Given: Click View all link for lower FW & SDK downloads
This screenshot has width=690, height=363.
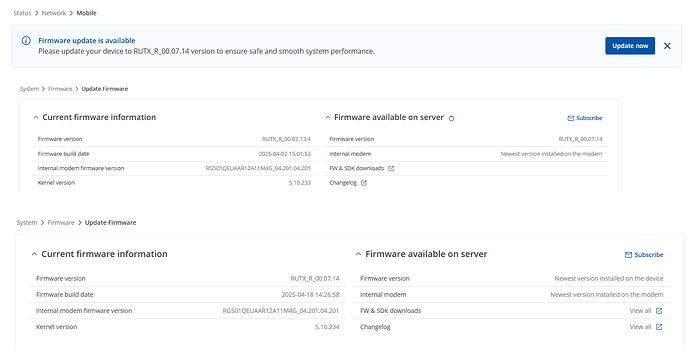Looking at the screenshot, I should [640, 311].
